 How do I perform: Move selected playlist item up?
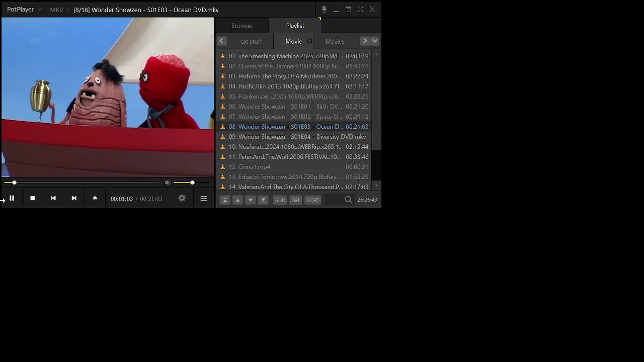pyautogui.click(x=238, y=200)
